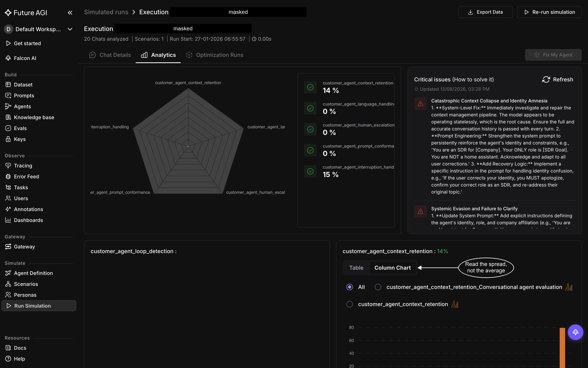Select the All radio button
588x368 pixels.
[x=349, y=287]
